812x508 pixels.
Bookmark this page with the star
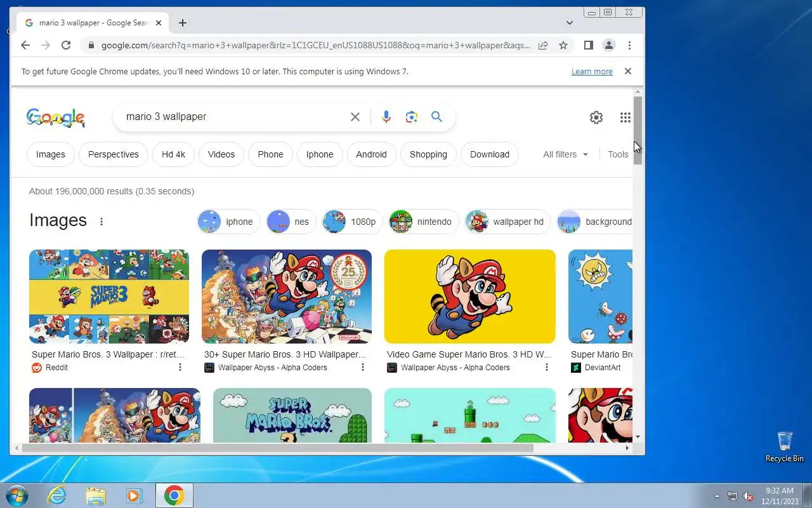(563, 45)
